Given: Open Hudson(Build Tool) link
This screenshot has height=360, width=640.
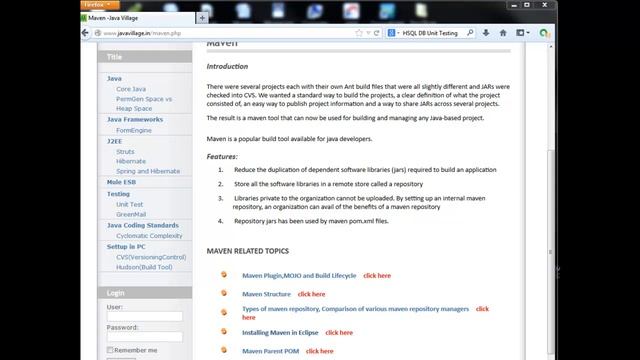Looking at the screenshot, I should (144, 267).
